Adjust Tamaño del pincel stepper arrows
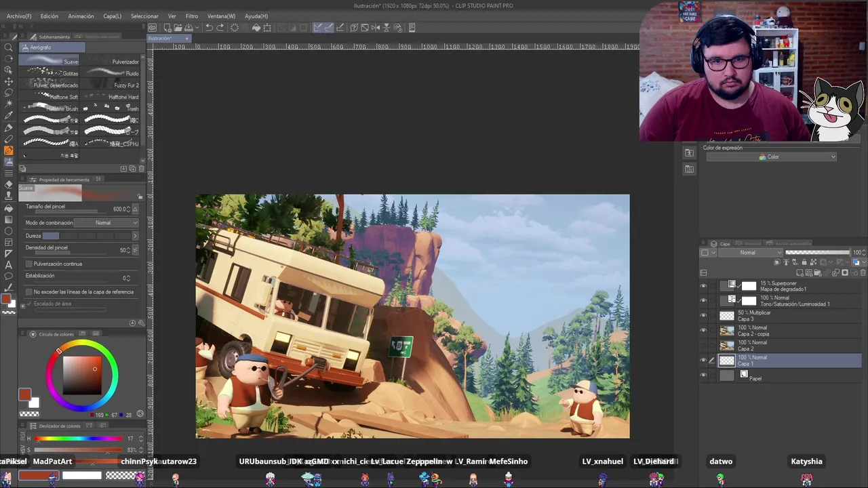This screenshot has width=868, height=488. tap(128, 209)
